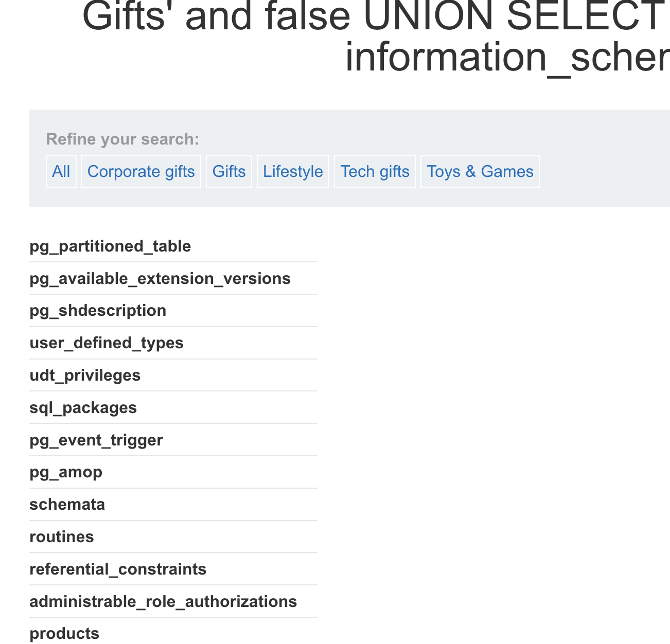Click the administrable_role_authorizations entry
Viewport: 670px width, 644px height.
(x=163, y=602)
